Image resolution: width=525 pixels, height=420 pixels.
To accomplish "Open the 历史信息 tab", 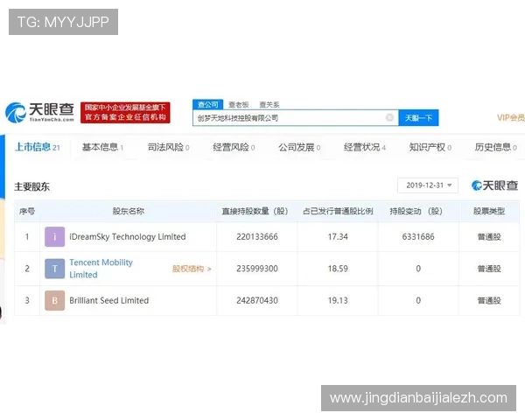I will (496, 147).
